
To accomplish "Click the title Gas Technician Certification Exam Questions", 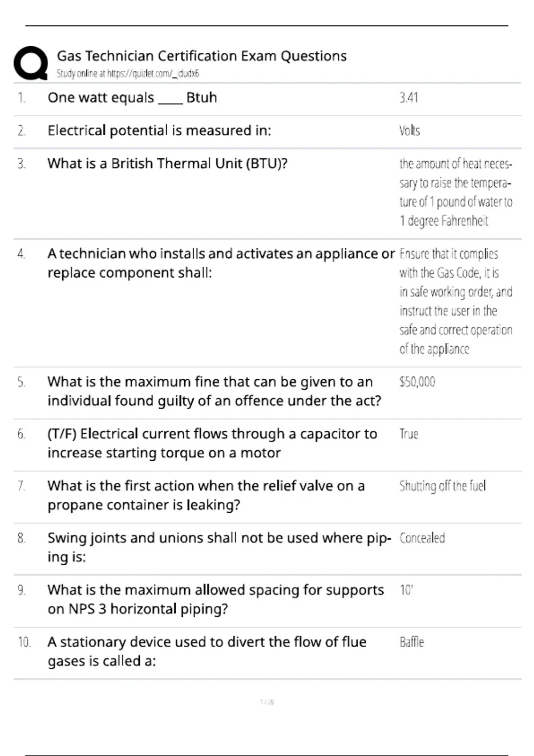I will tap(202, 56).
